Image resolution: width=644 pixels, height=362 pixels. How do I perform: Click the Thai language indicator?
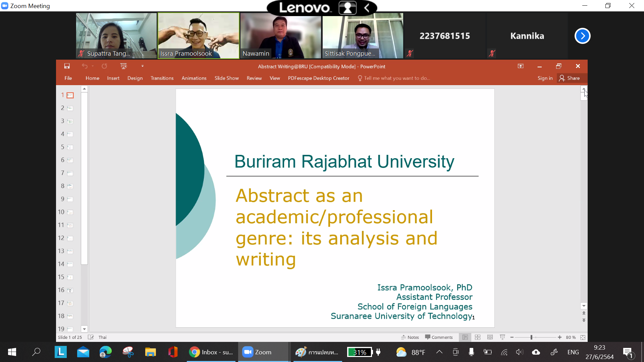[x=102, y=337]
